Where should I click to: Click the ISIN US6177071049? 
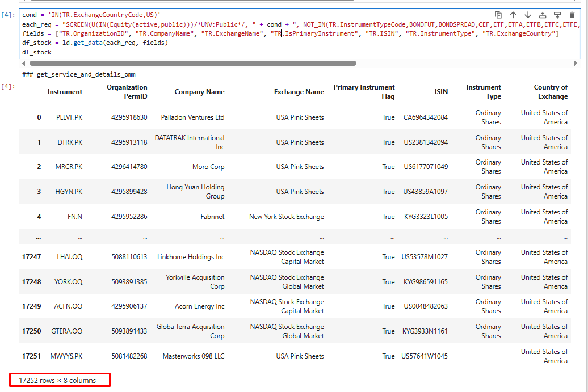pyautogui.click(x=426, y=167)
